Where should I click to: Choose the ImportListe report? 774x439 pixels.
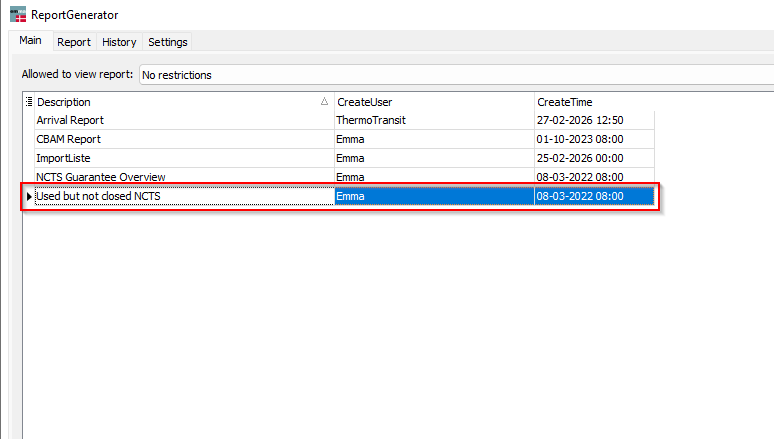(x=64, y=158)
